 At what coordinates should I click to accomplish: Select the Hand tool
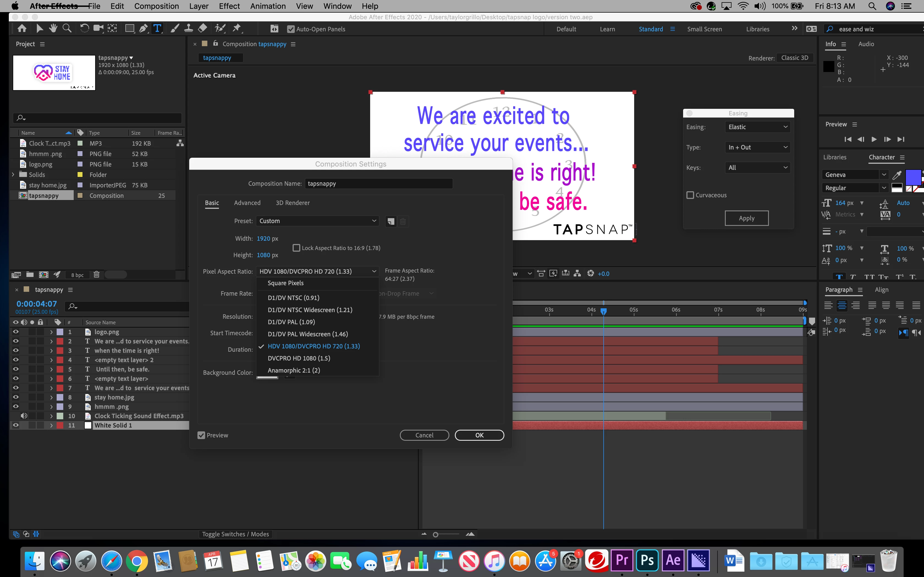tap(53, 28)
